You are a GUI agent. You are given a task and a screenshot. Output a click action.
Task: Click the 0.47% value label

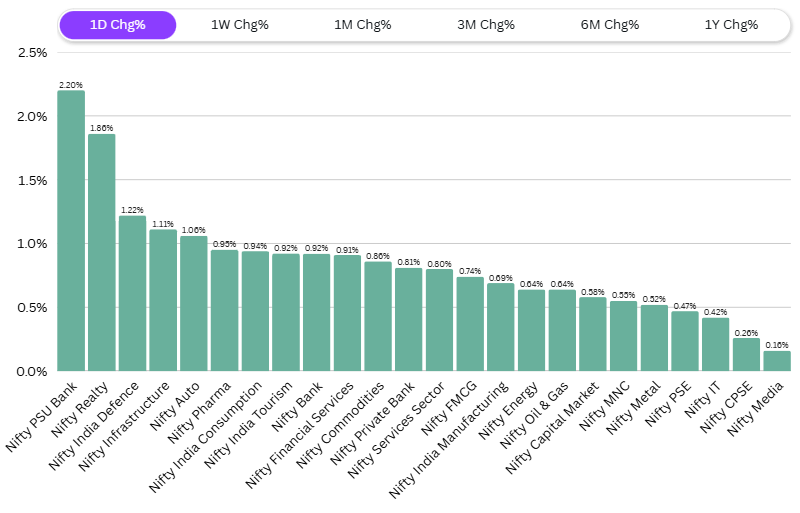[x=685, y=306]
